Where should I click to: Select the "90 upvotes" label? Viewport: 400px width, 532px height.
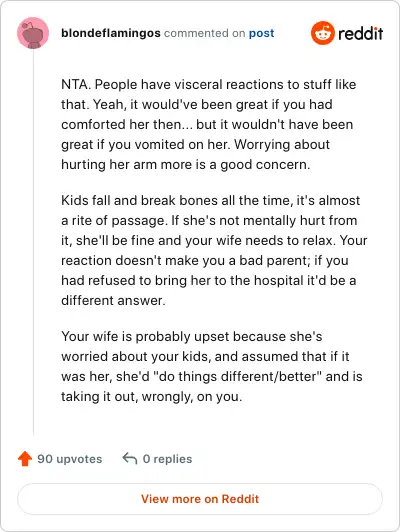70,459
